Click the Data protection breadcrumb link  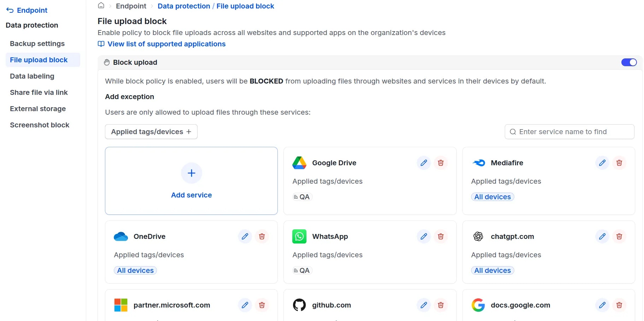pyautogui.click(x=183, y=6)
